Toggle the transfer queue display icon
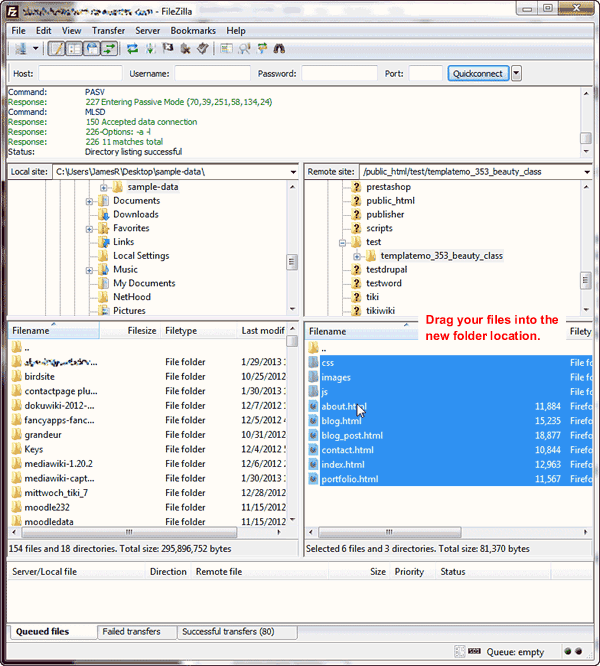The height and width of the screenshot is (666, 600). click(108, 48)
